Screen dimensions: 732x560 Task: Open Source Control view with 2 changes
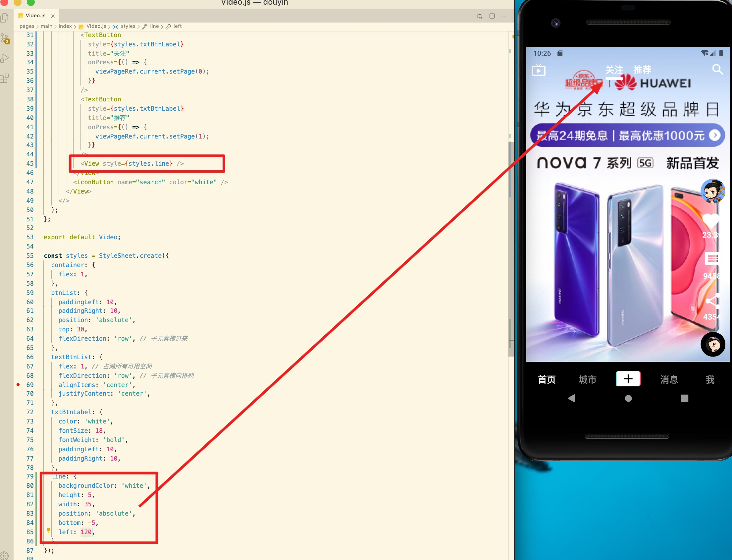[5, 38]
